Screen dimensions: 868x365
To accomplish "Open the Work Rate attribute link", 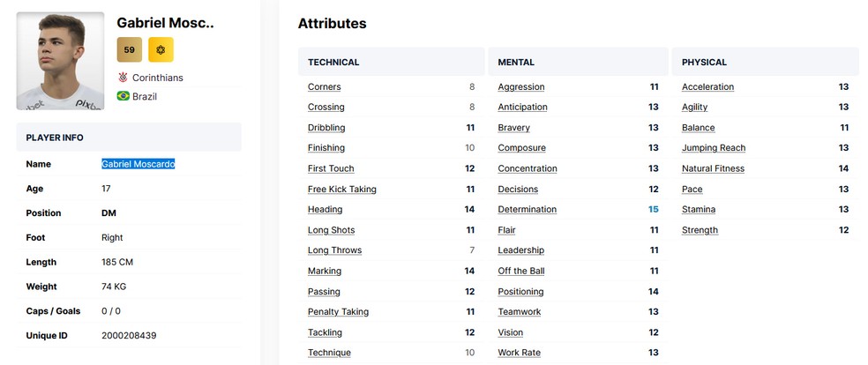I will [x=519, y=354].
